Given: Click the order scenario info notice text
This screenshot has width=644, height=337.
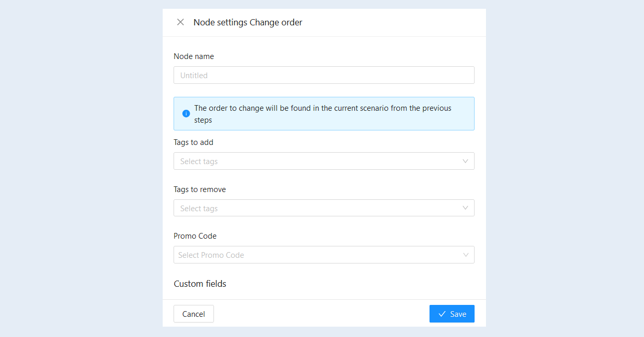Looking at the screenshot, I should [x=323, y=114].
